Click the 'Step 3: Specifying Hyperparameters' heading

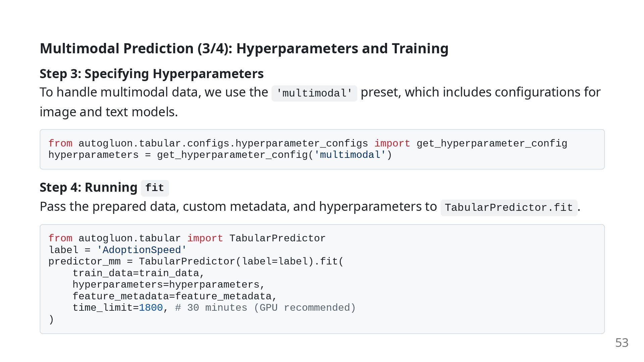coord(152,73)
